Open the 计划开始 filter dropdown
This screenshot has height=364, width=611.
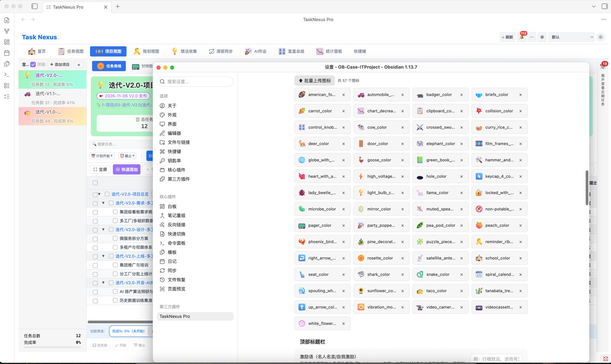click(102, 156)
